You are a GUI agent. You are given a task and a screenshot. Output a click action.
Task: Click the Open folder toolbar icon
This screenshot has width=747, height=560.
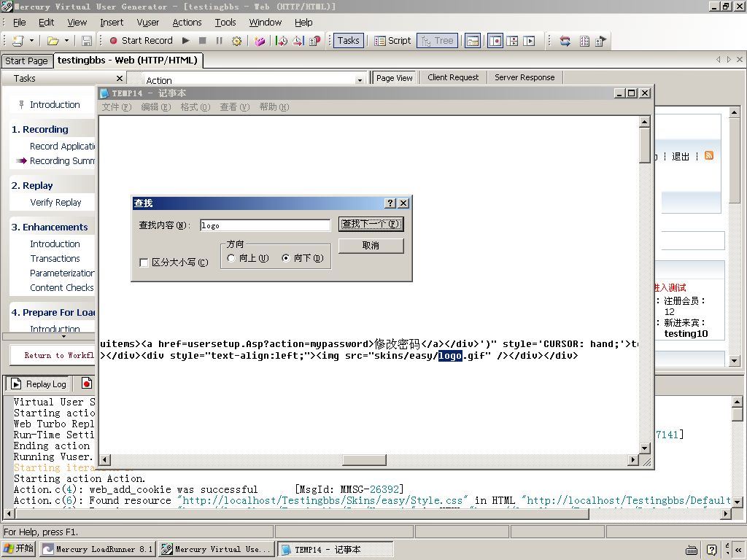click(x=53, y=41)
